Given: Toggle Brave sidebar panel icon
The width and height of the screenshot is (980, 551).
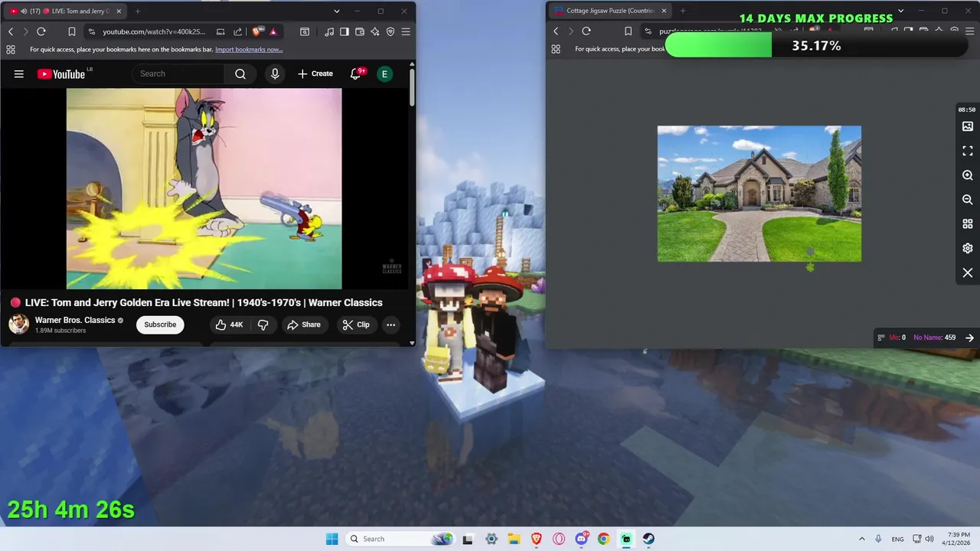Looking at the screenshot, I should pyautogui.click(x=345, y=31).
